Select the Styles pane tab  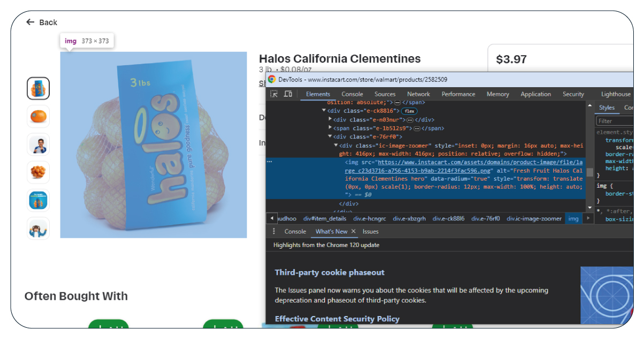click(607, 107)
